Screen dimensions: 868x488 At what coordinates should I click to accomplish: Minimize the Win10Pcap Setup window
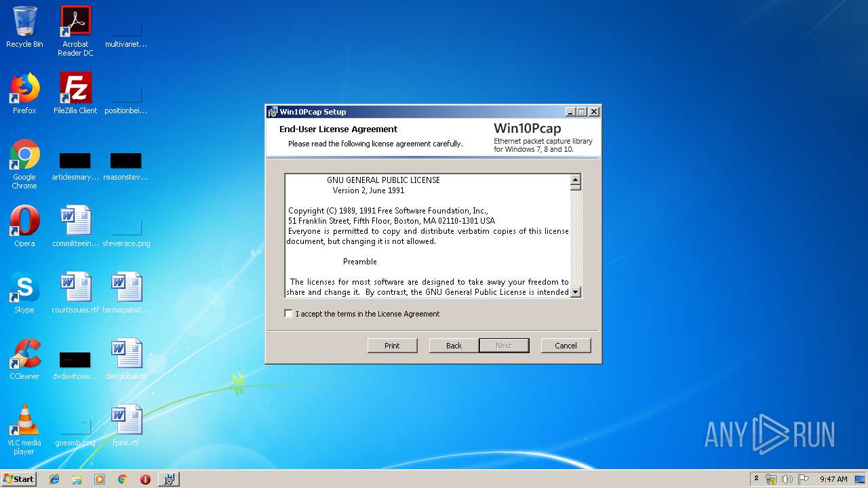coord(570,112)
